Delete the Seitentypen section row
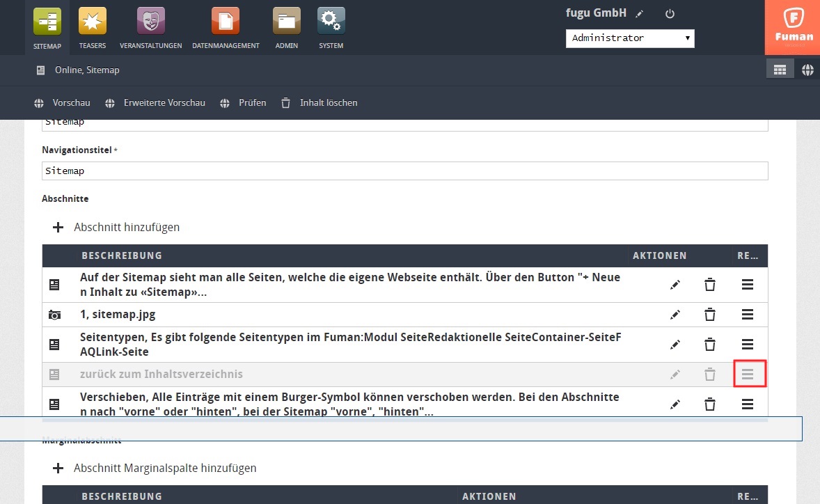The image size is (820, 504). click(x=709, y=344)
